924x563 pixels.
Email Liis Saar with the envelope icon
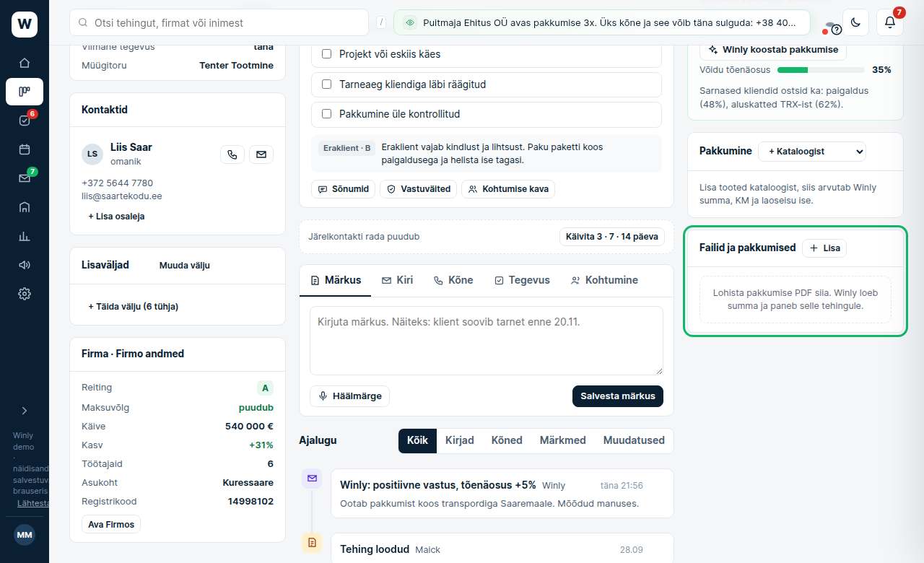click(x=261, y=154)
